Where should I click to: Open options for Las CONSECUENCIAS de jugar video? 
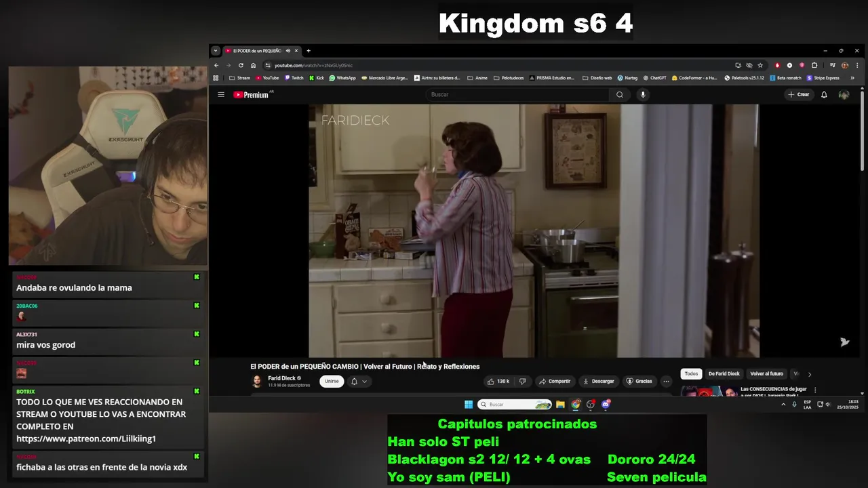pyautogui.click(x=815, y=390)
